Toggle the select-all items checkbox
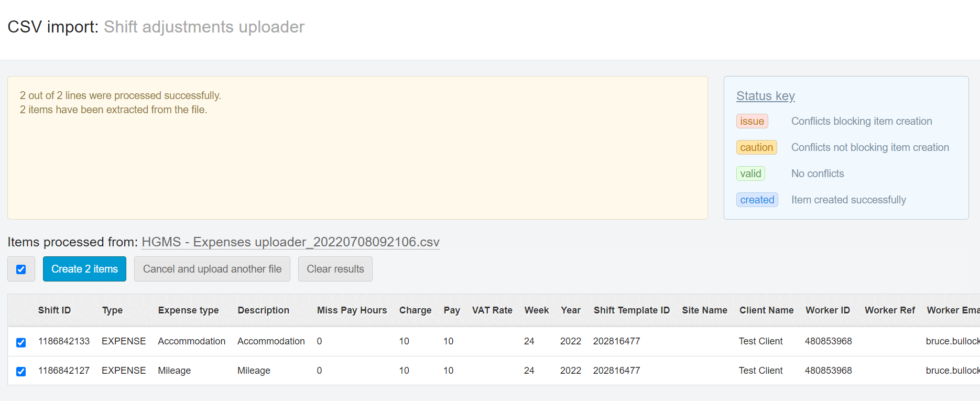This screenshot has height=401, width=980. click(x=21, y=269)
